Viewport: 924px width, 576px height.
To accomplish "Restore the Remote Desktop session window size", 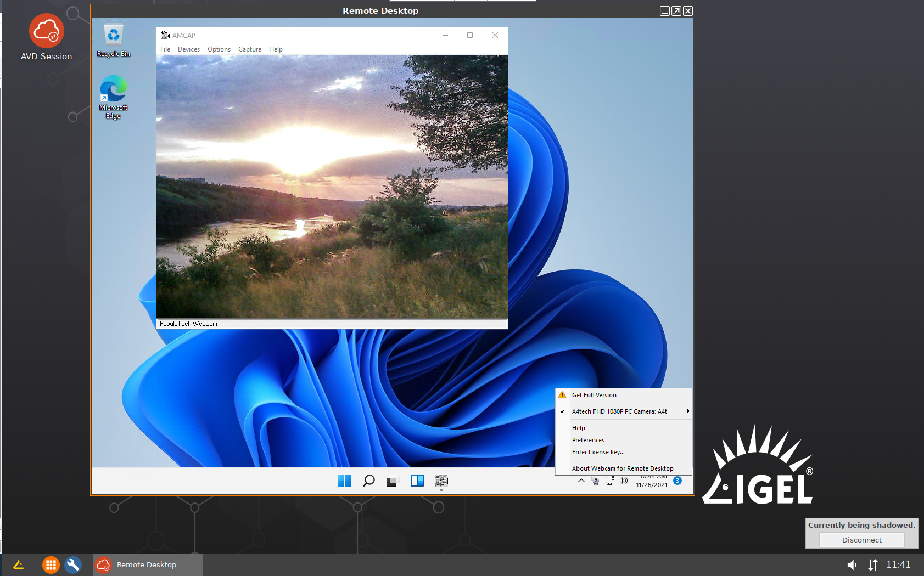I will [676, 11].
